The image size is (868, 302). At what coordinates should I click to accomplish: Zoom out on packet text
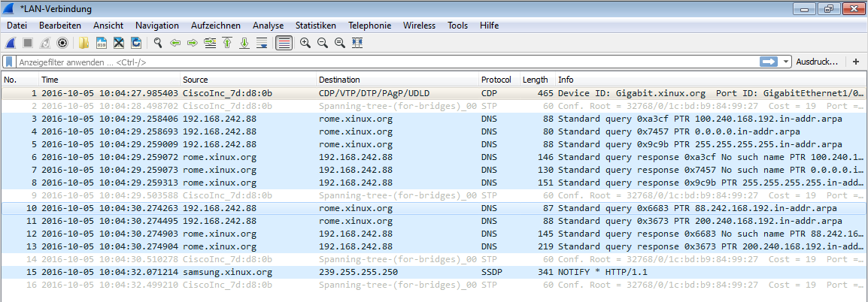coord(322,43)
